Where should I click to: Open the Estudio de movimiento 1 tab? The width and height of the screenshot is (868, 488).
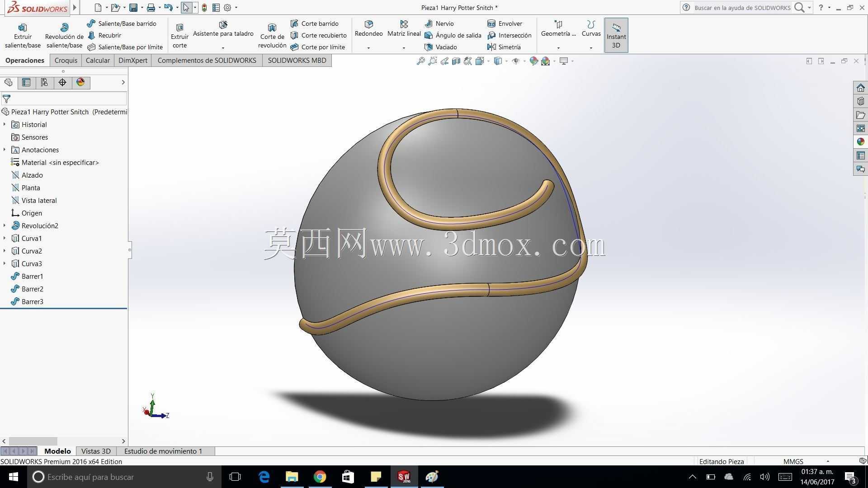(x=163, y=451)
